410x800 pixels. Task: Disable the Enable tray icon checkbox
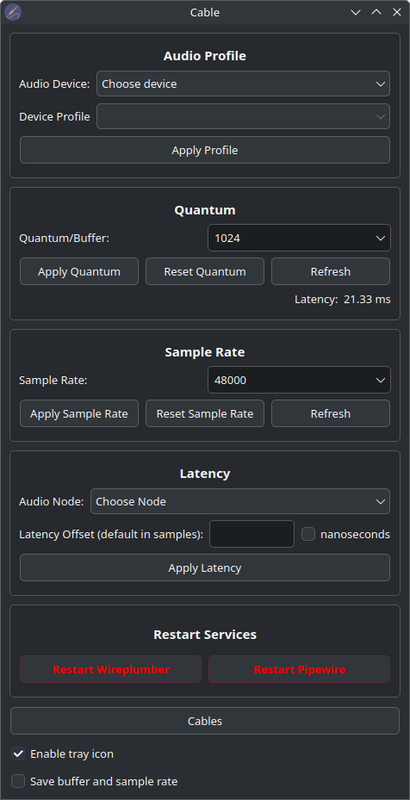(x=18, y=754)
